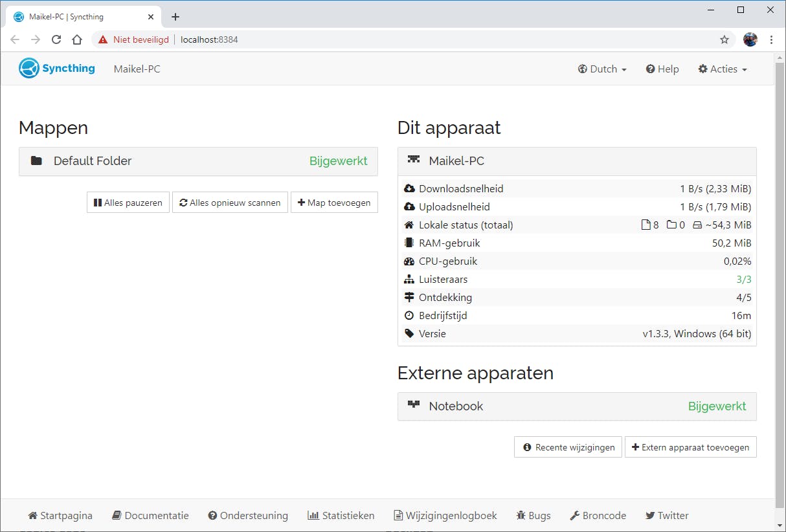Click the download cloud icon by Downloadsnelheid

[x=409, y=188]
